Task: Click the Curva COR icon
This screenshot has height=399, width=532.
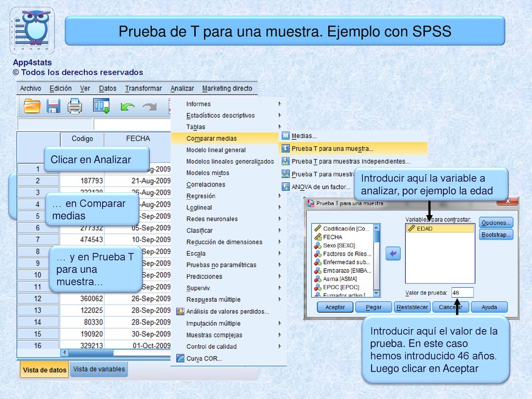Action: pos(180,358)
